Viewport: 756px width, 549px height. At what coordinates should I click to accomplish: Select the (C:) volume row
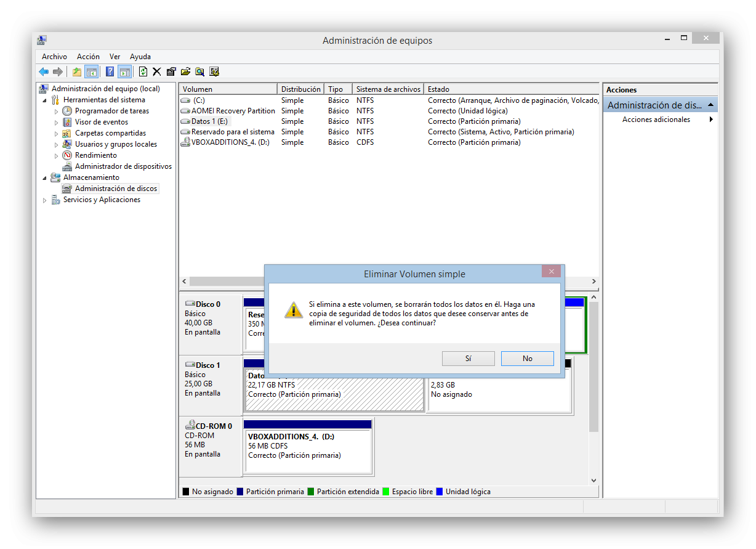coord(388,100)
